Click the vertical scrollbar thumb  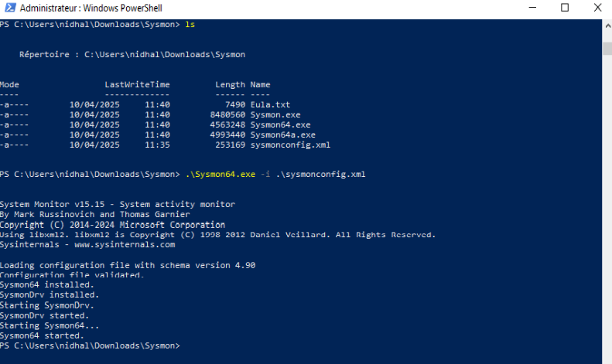coord(607,48)
